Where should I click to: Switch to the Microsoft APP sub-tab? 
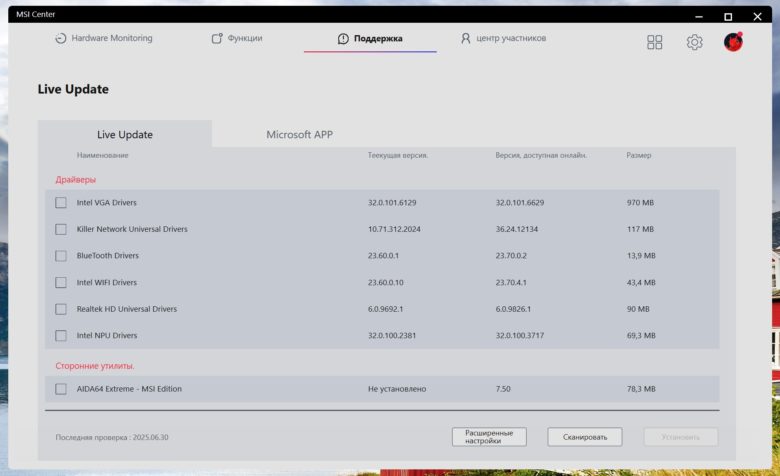299,134
